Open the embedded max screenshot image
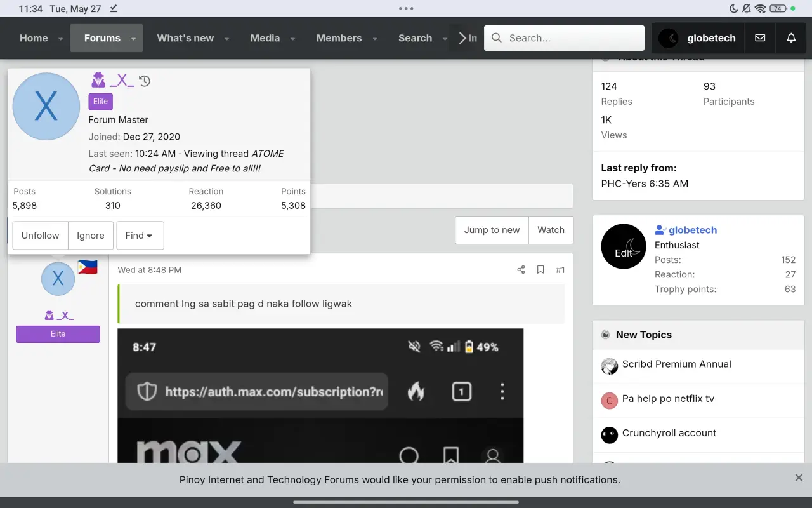This screenshot has width=812, height=508. [x=320, y=396]
